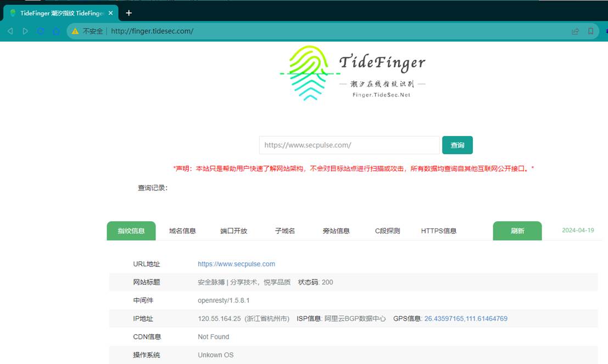Click the not-secure warning triangle icon
This screenshot has height=364, width=608.
[75, 31]
